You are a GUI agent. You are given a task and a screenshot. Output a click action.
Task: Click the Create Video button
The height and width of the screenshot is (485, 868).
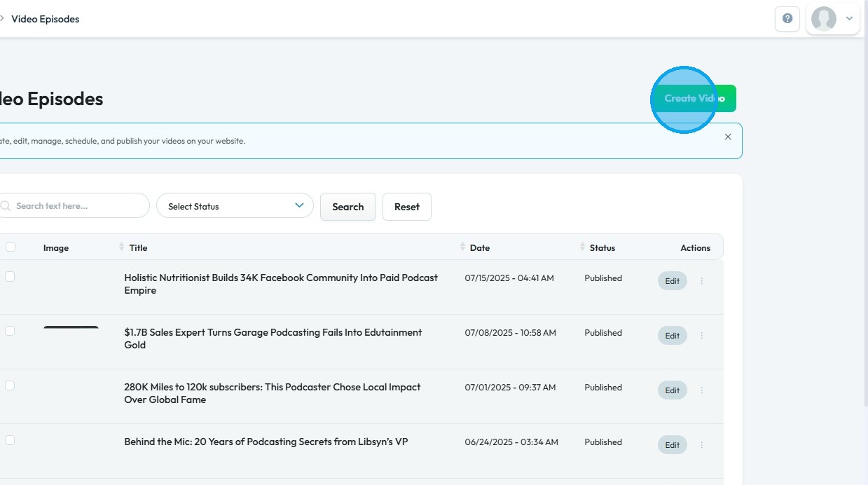point(694,99)
